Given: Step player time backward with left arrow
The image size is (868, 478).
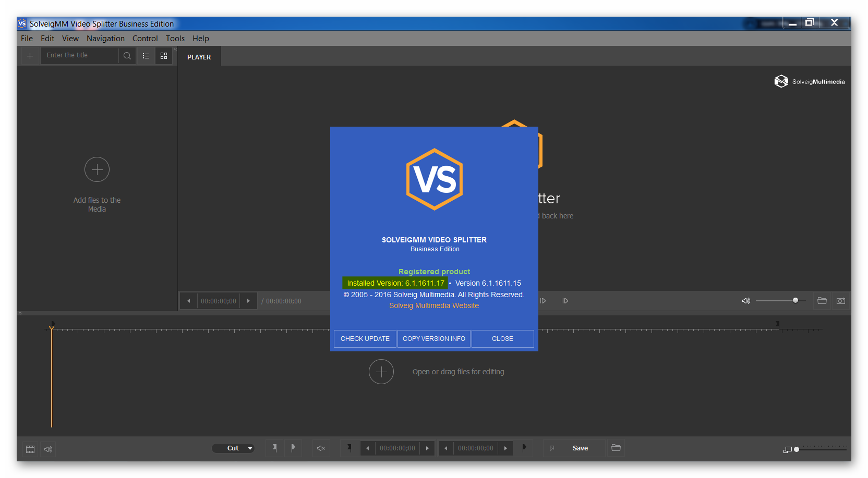Looking at the screenshot, I should (x=189, y=301).
